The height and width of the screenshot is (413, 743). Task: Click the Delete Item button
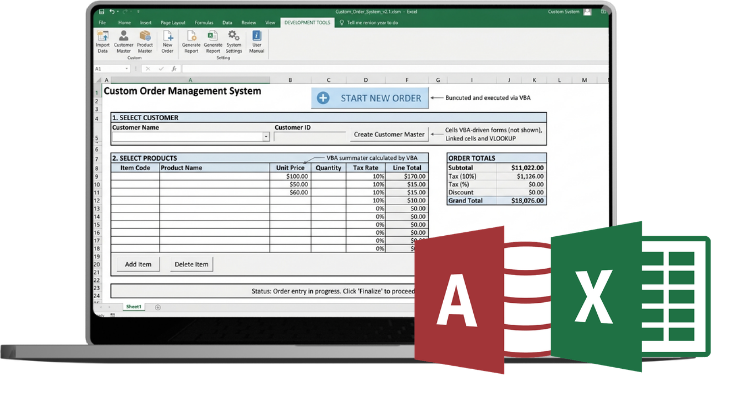tap(191, 264)
